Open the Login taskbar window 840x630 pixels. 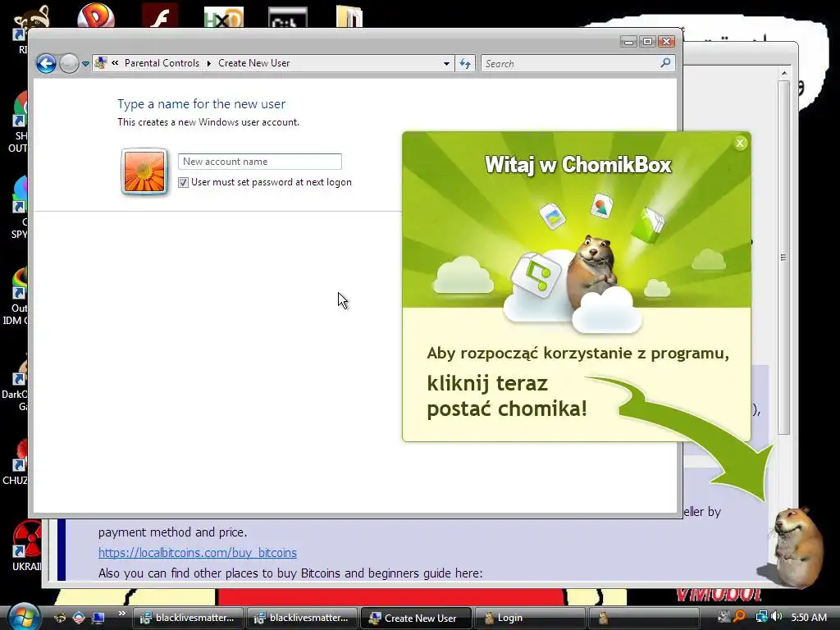click(x=530, y=618)
